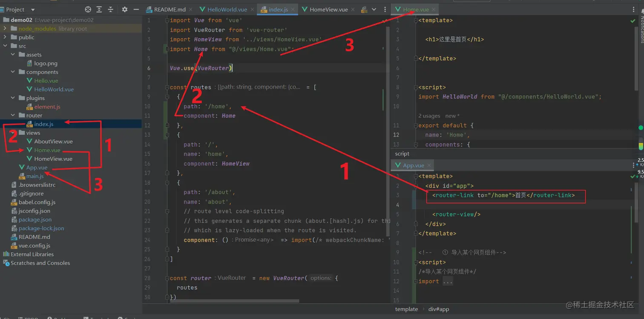This screenshot has height=319, width=644.
Task: Open the Project view type dropdown
Action: click(33, 9)
